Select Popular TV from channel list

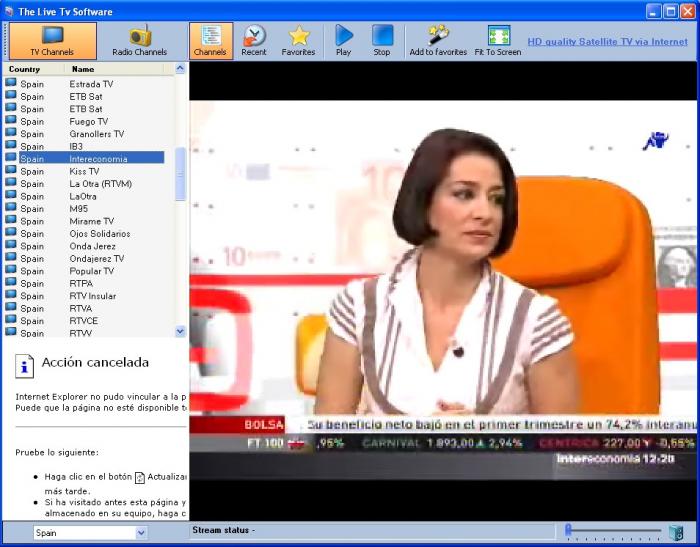(85, 271)
